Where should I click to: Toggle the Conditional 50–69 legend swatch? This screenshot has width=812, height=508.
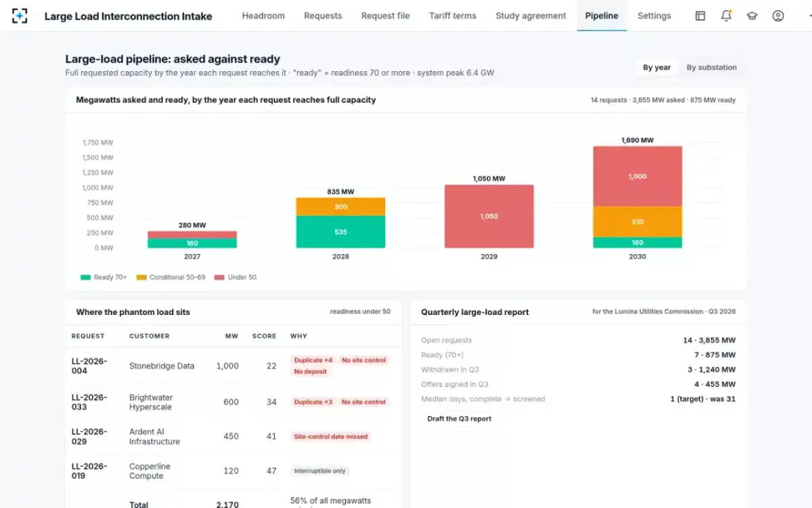pyautogui.click(x=141, y=277)
